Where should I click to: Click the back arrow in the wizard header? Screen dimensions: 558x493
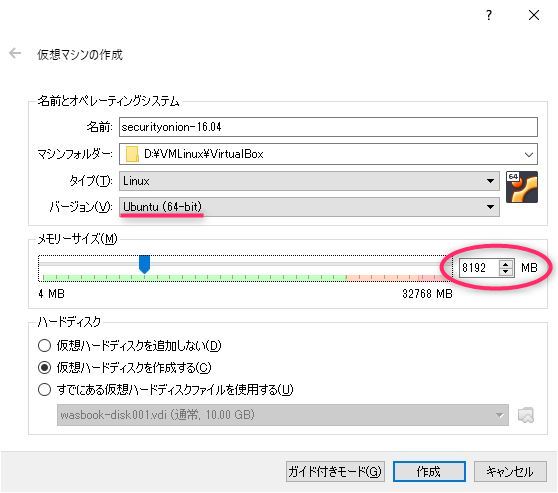(15, 53)
